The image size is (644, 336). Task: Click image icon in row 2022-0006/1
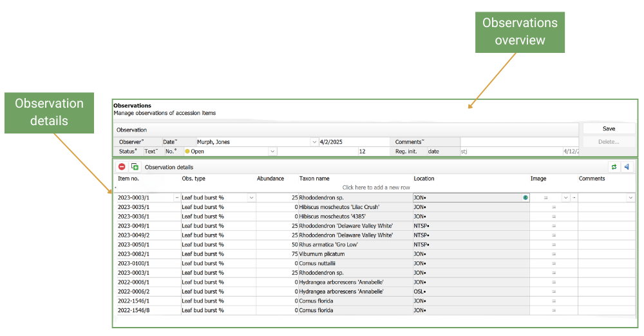554,282
